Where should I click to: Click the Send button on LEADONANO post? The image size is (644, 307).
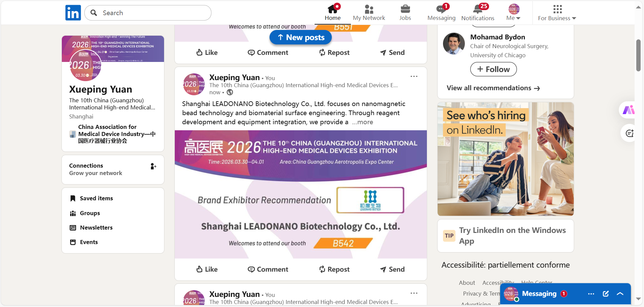[x=392, y=269]
